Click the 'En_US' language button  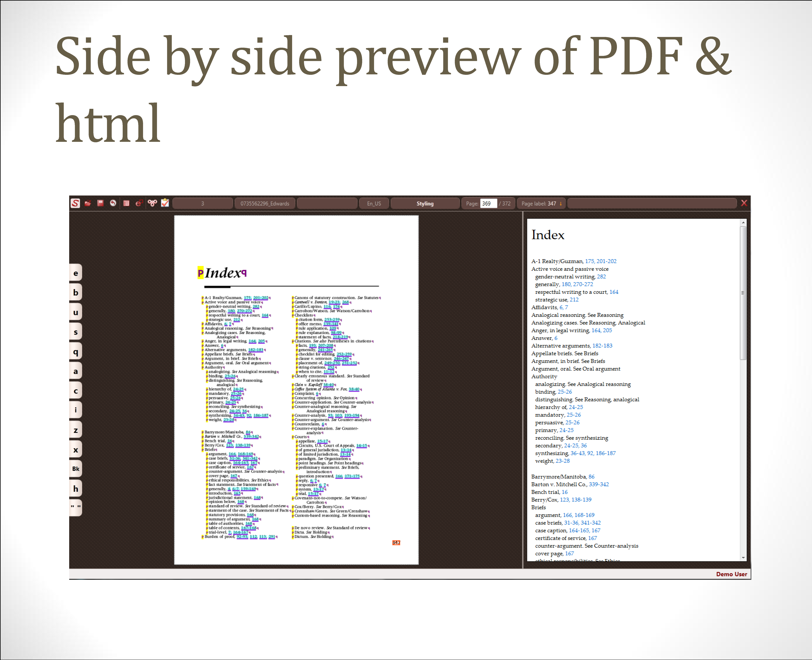click(374, 203)
